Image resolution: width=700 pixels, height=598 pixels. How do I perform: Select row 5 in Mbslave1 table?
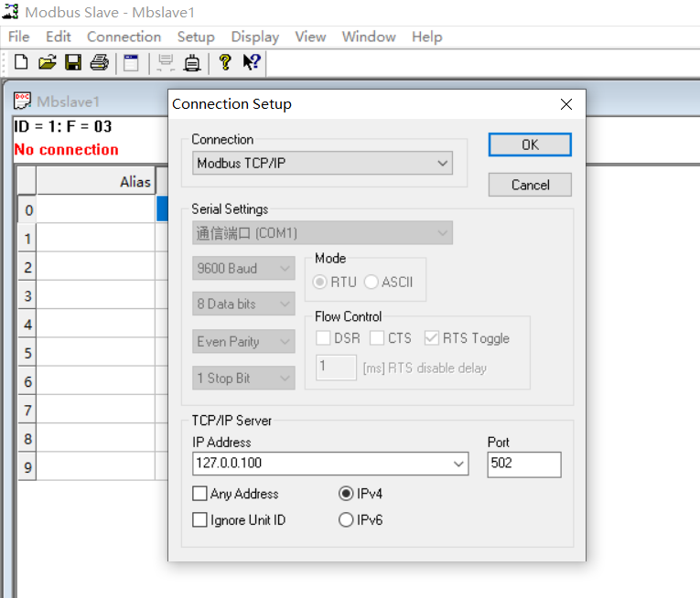27,353
